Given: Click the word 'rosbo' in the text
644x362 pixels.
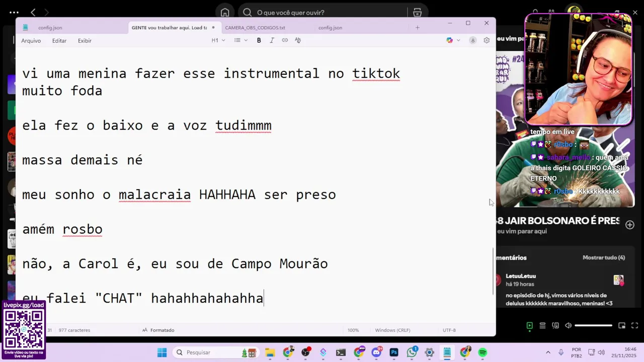Looking at the screenshot, I should tap(83, 229).
